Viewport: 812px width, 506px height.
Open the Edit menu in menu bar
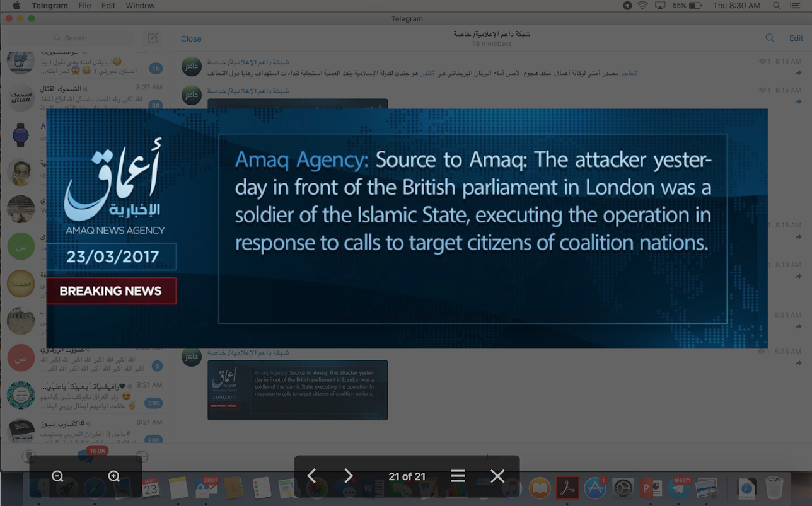[x=108, y=6]
